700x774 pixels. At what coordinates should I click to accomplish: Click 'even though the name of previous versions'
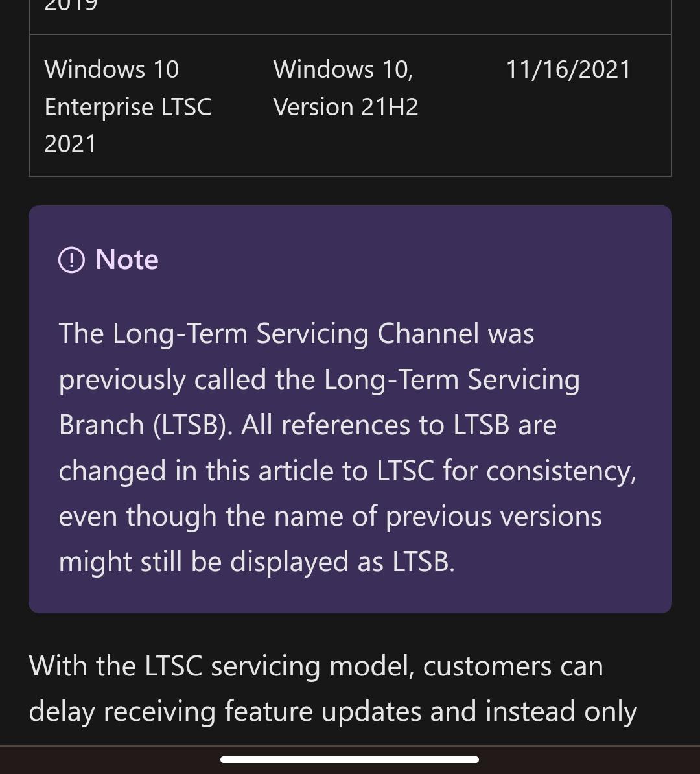(330, 517)
